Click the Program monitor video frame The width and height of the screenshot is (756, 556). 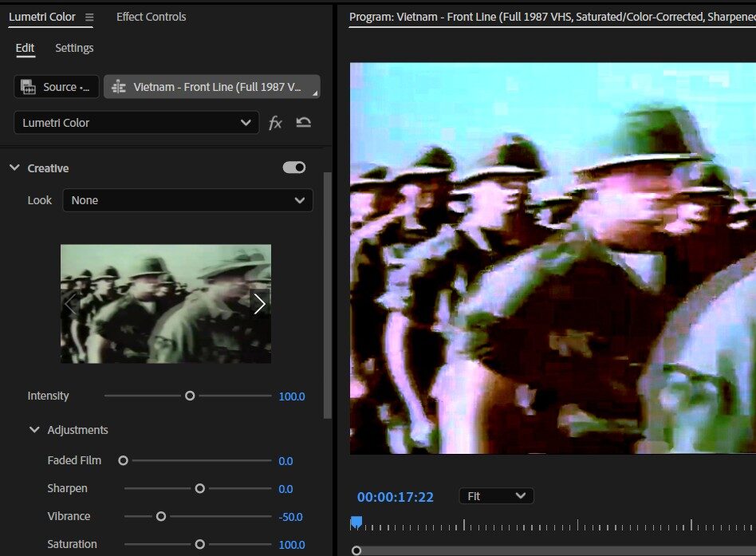(553, 258)
